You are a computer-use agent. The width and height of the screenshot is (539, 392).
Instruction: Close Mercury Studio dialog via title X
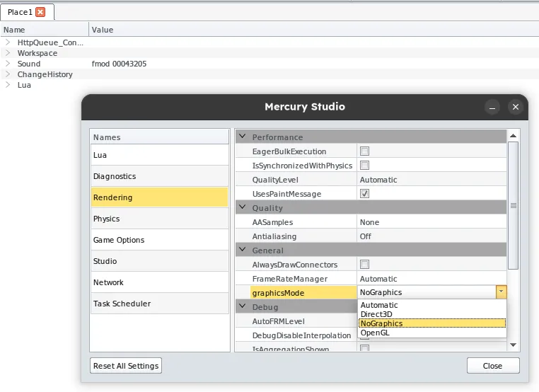point(515,107)
